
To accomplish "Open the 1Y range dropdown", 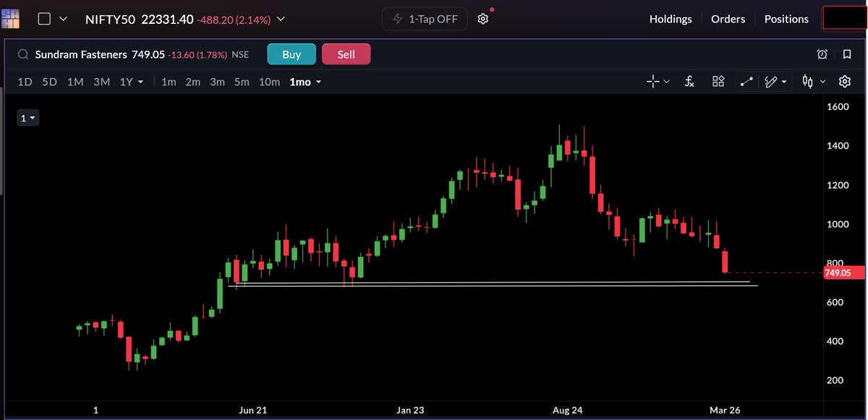I will pos(132,82).
